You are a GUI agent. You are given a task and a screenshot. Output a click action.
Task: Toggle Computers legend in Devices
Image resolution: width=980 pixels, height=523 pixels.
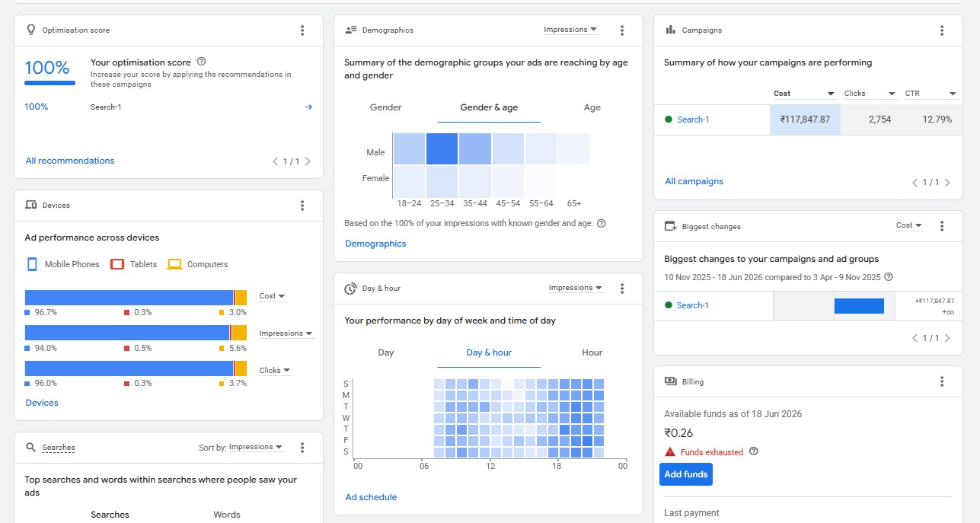click(x=198, y=264)
